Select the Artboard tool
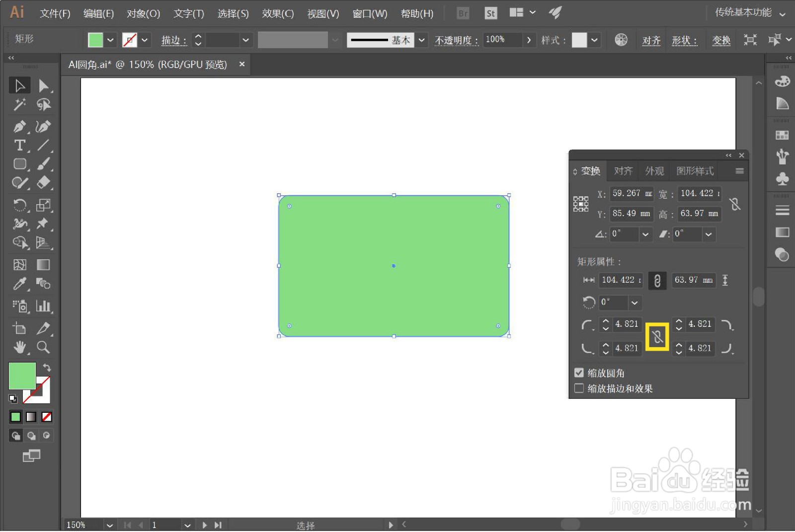Image resolution: width=795 pixels, height=532 pixels. tap(20, 328)
